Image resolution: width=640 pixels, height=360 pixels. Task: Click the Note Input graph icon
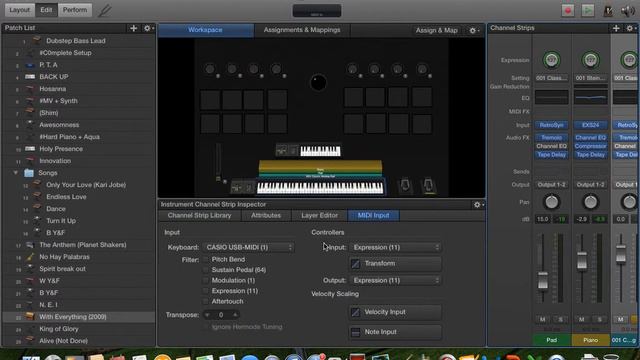[x=356, y=332]
